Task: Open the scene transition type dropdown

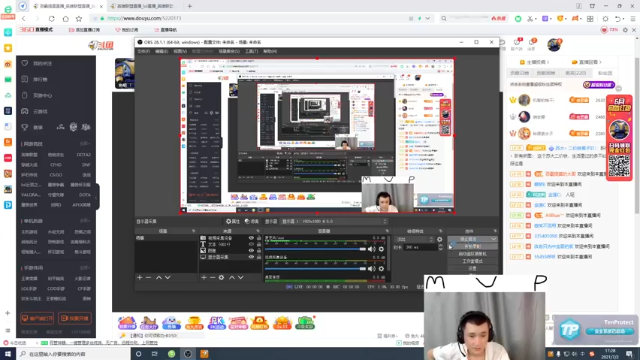Action: point(414,240)
